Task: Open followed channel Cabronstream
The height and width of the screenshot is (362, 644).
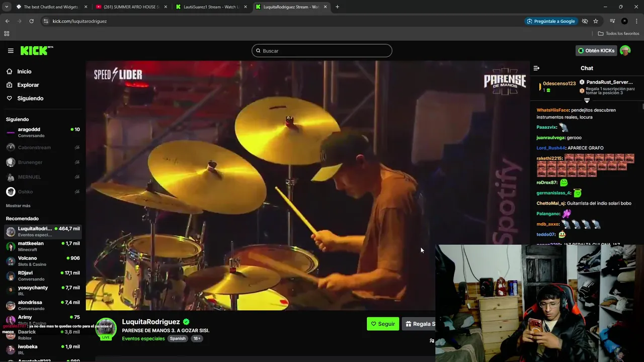Action: 43,147
